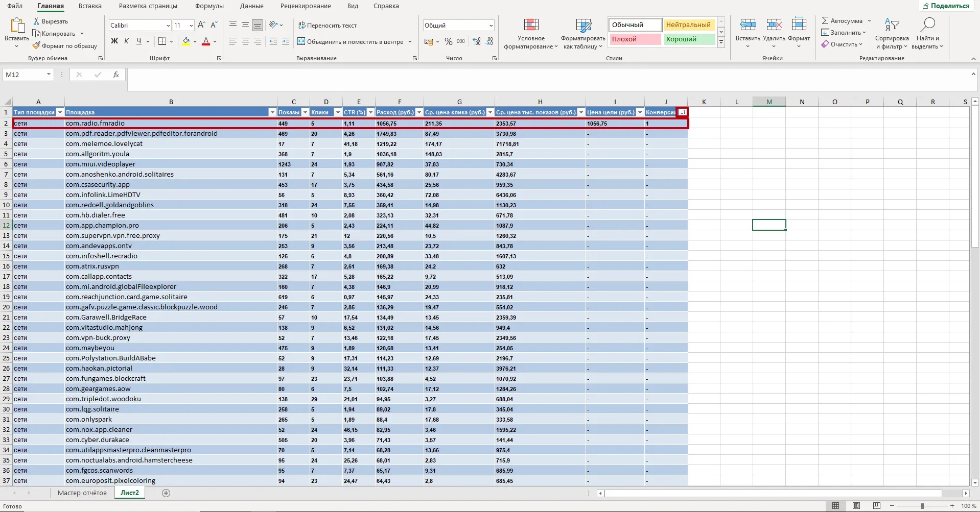Switch to the Мастер отчётов sheet
Viewport: 980px width, 512px height.
pyautogui.click(x=82, y=493)
